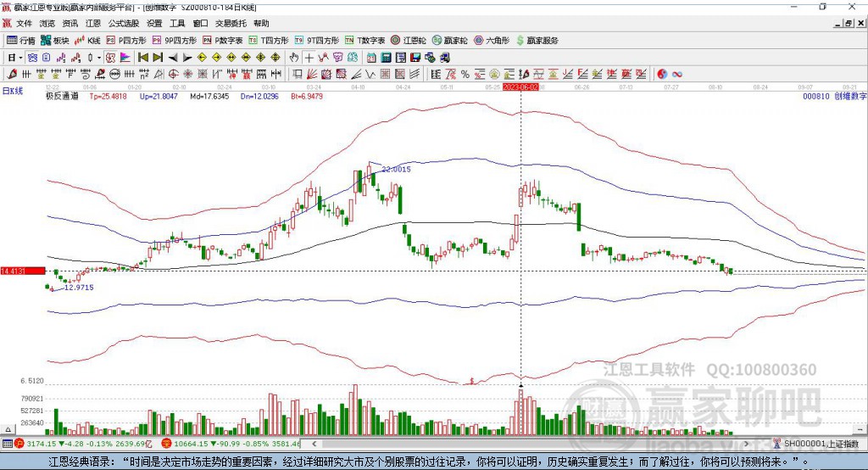
Task: Jump to the first bar icon
Action: pos(142,58)
